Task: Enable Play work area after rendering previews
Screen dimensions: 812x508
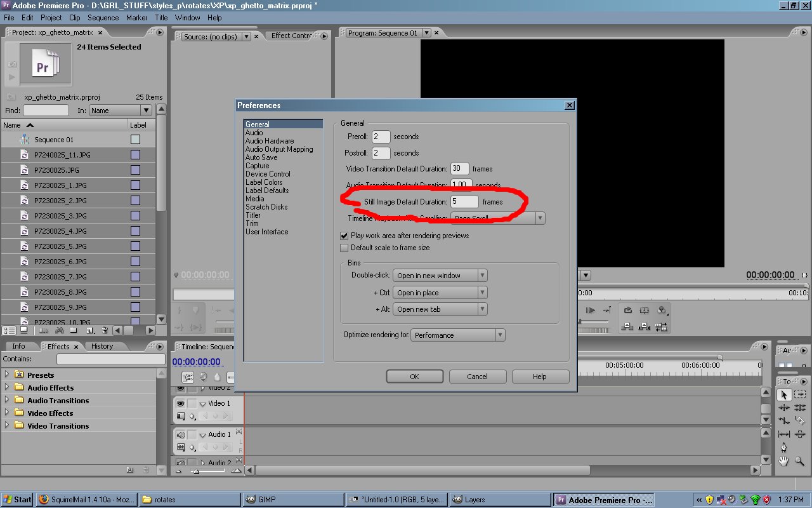Action: click(344, 236)
